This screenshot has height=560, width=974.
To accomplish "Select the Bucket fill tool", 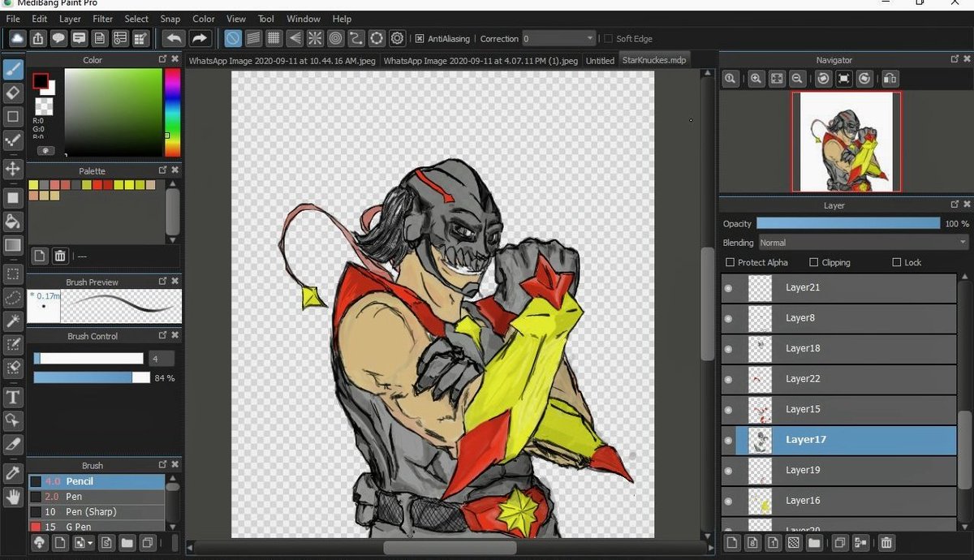I will (x=13, y=221).
